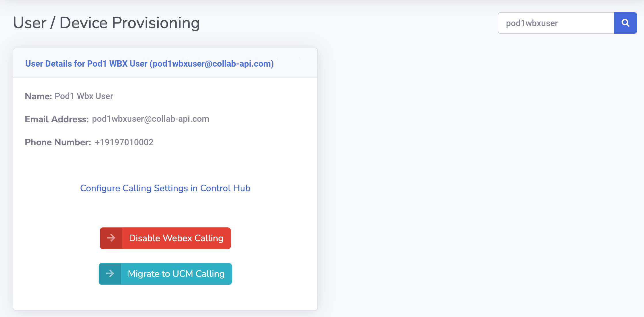Click the blue magnifier search button

click(625, 23)
